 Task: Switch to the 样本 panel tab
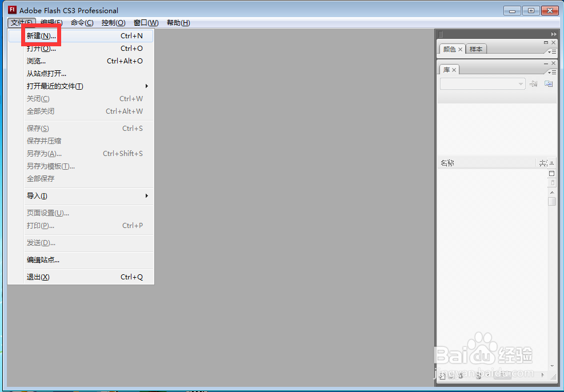pos(476,49)
